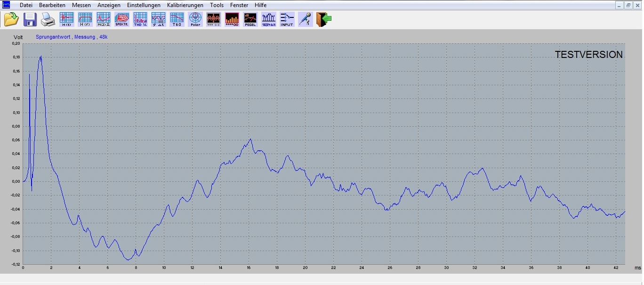Image resolution: width=644 pixels, height=285 pixels.
Task: Exit the program via door icon
Action: point(324,19)
